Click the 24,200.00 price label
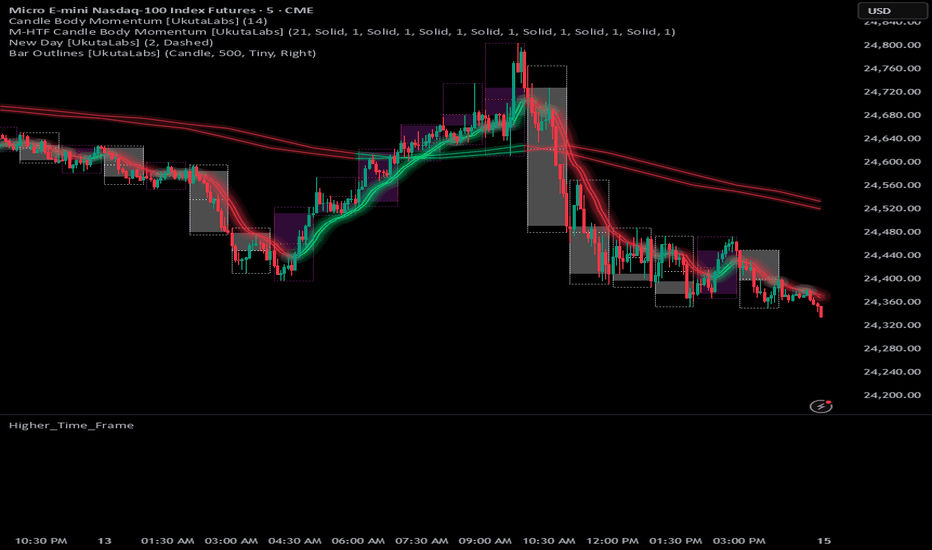Viewport: 932px width, 550px height. coord(892,395)
